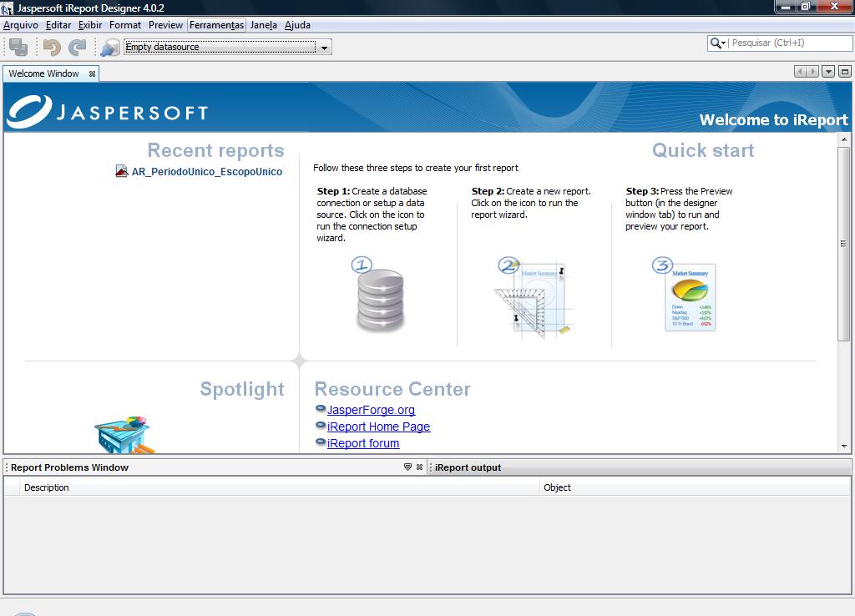Click the welcome page scrollbar up arrow
The width and height of the screenshot is (855, 616).
click(844, 139)
